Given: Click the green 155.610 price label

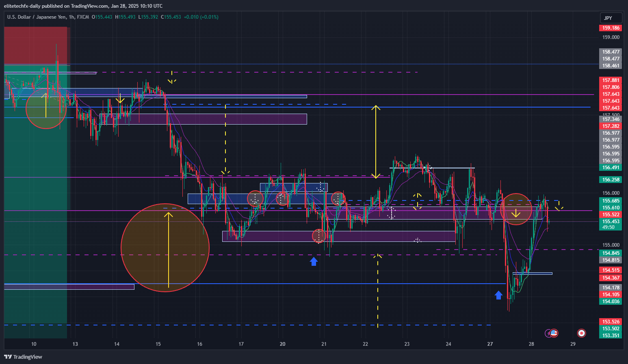Looking at the screenshot, I should [611, 208].
